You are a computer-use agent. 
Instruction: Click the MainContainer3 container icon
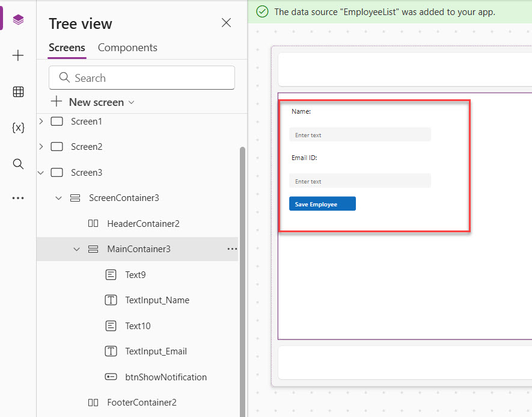[x=93, y=249]
